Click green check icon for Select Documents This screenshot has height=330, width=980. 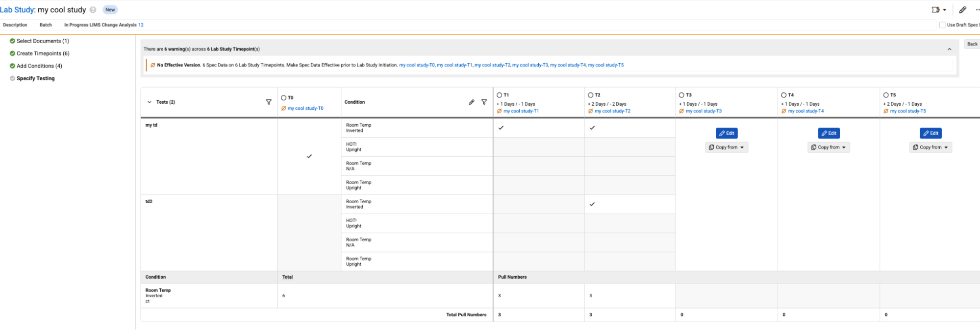pyautogui.click(x=12, y=41)
